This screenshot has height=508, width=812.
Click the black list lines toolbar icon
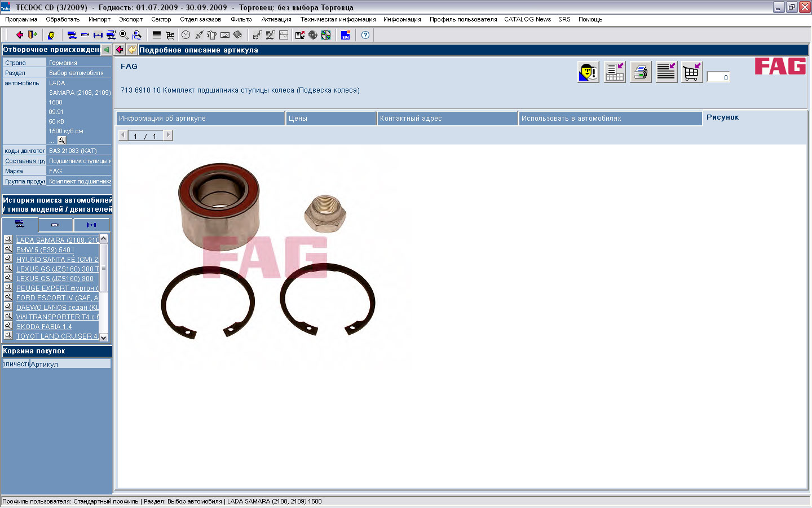click(x=157, y=35)
